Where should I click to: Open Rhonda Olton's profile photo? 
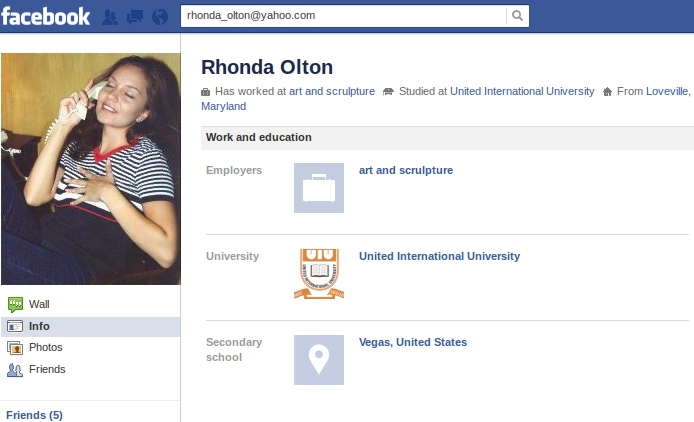[91, 169]
